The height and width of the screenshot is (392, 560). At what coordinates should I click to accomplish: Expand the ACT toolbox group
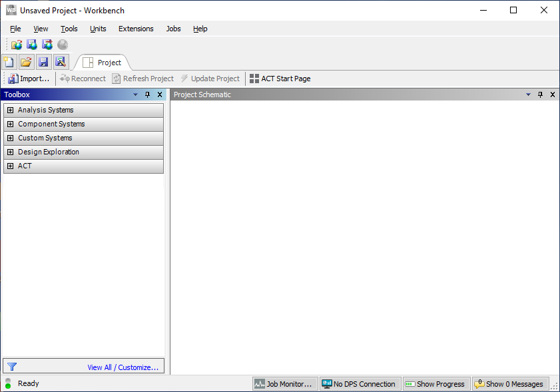point(11,166)
